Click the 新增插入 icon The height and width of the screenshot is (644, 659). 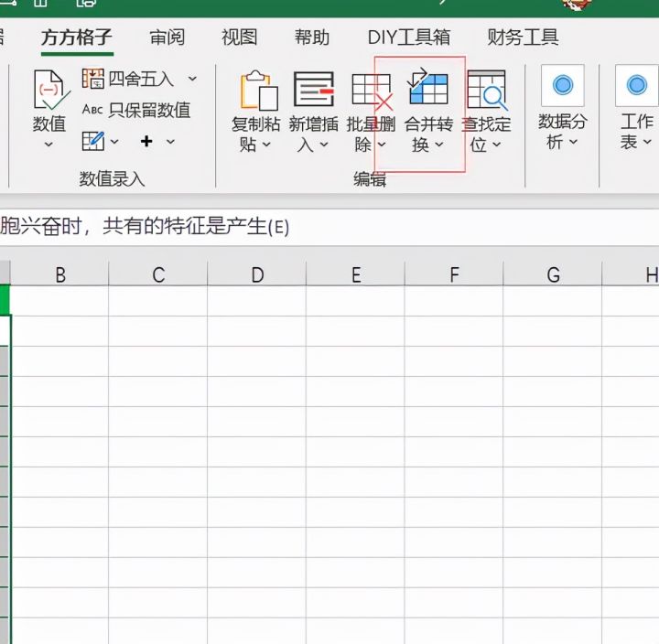314,89
